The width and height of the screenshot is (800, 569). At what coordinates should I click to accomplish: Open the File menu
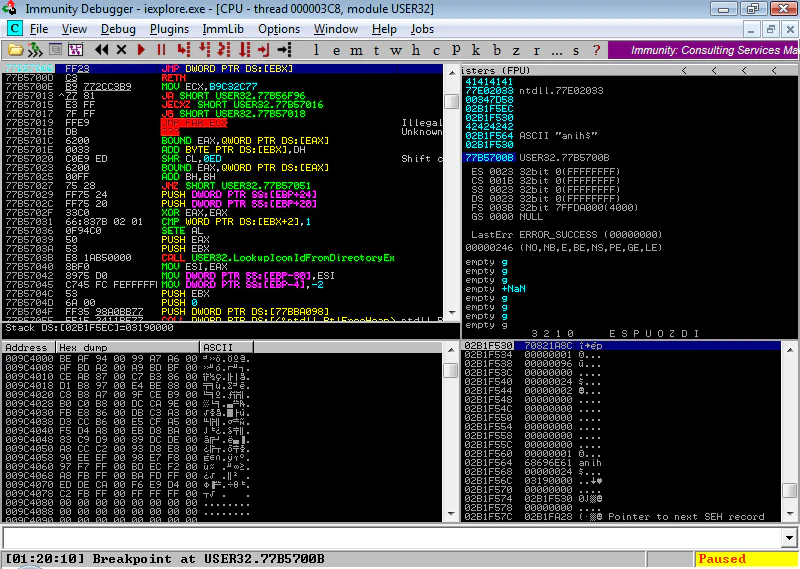39,29
